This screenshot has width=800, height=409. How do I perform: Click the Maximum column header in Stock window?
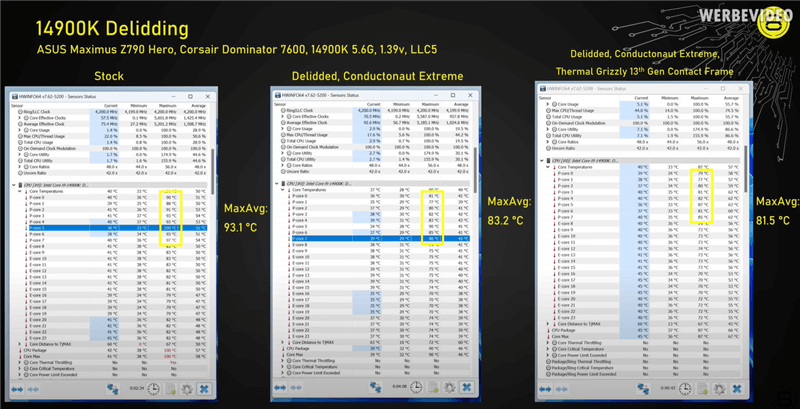(x=168, y=104)
